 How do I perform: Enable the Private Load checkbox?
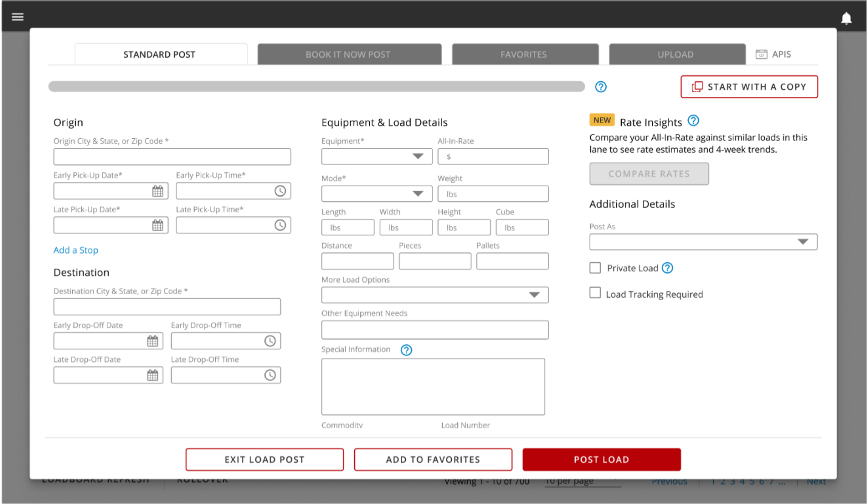pos(595,267)
